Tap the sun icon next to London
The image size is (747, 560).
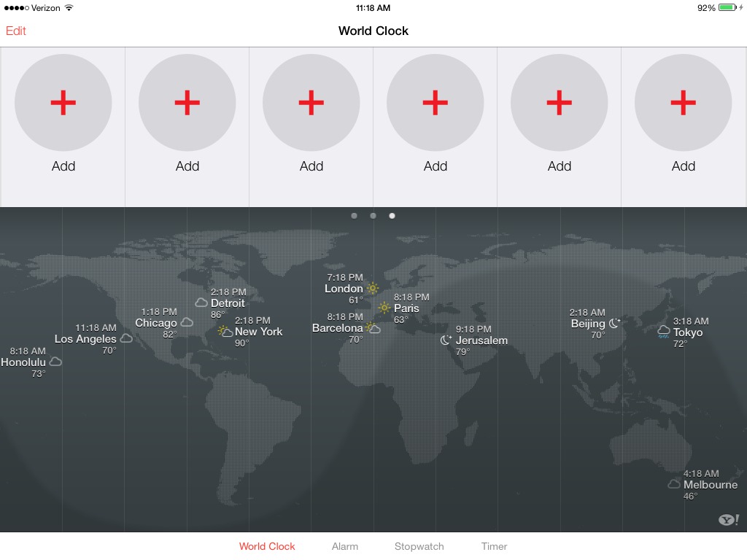point(372,288)
